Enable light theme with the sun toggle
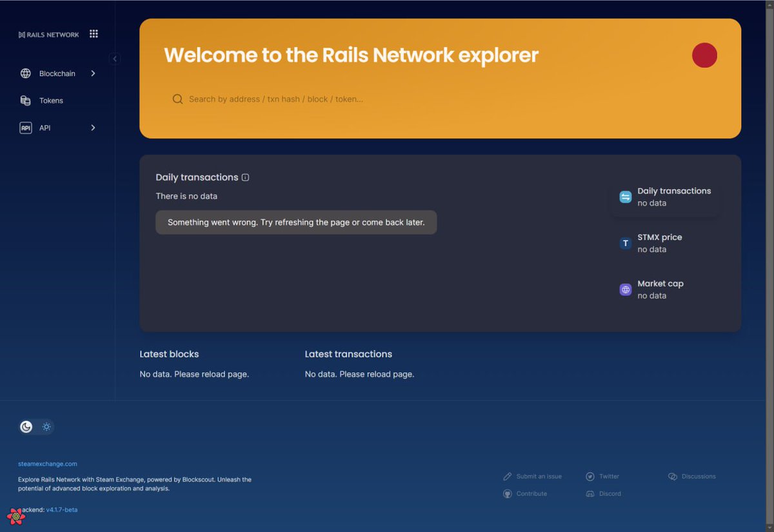The width and height of the screenshot is (774, 532). [x=46, y=426]
